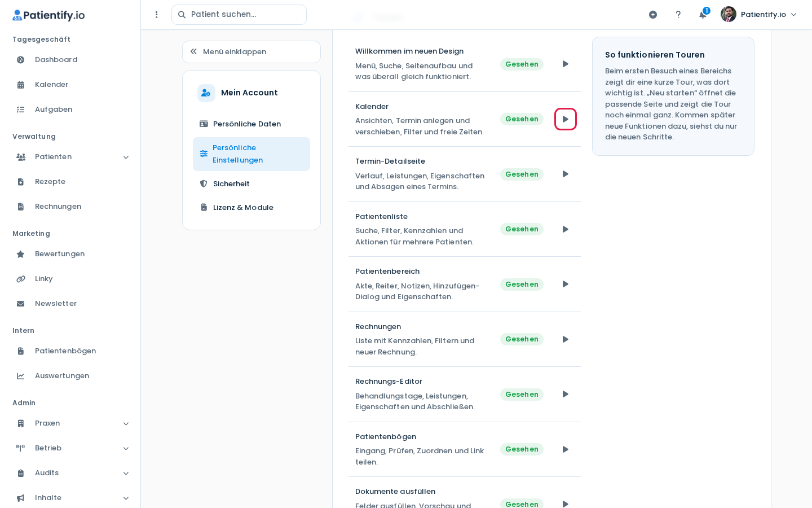Play the Termin-Detailseite tour
The height and width of the screenshot is (508, 812).
(x=566, y=174)
